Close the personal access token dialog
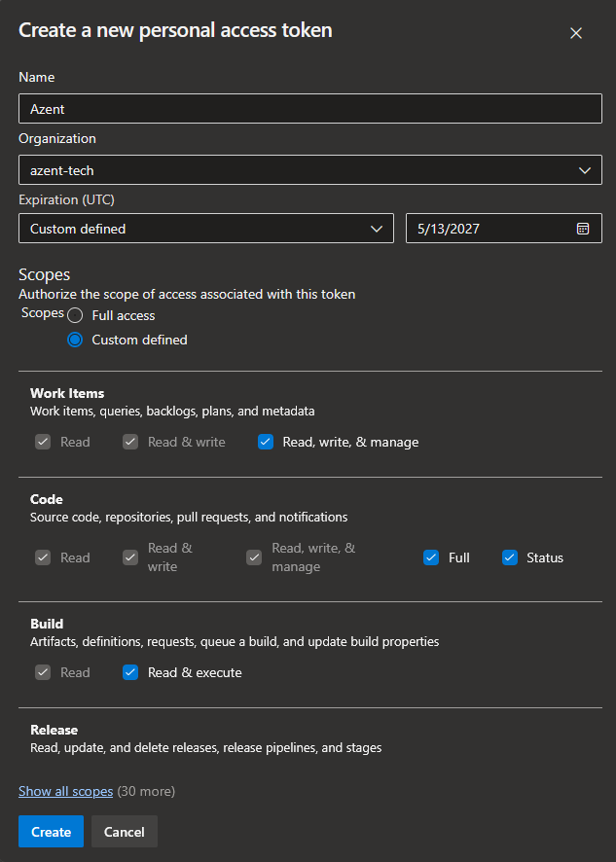 [576, 33]
